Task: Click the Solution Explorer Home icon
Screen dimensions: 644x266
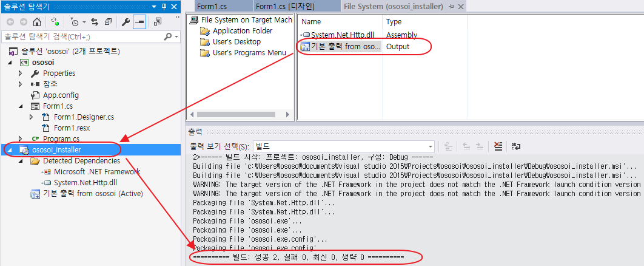Action: pyautogui.click(x=37, y=22)
